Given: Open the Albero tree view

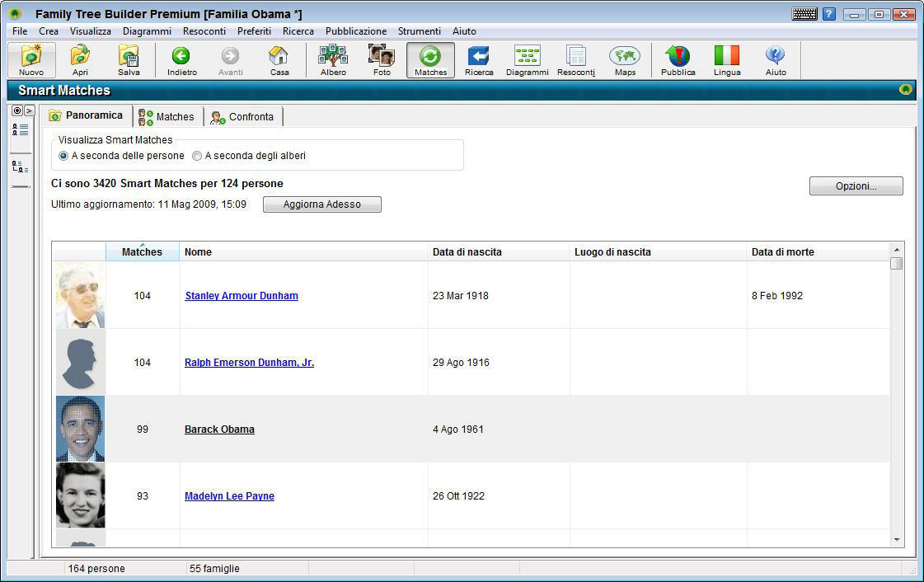Looking at the screenshot, I should 333,60.
